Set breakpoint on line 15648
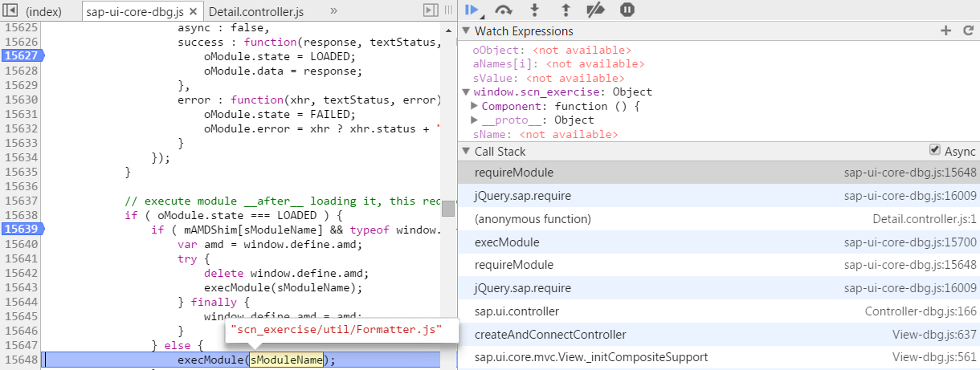The image size is (980, 370). coord(20,360)
